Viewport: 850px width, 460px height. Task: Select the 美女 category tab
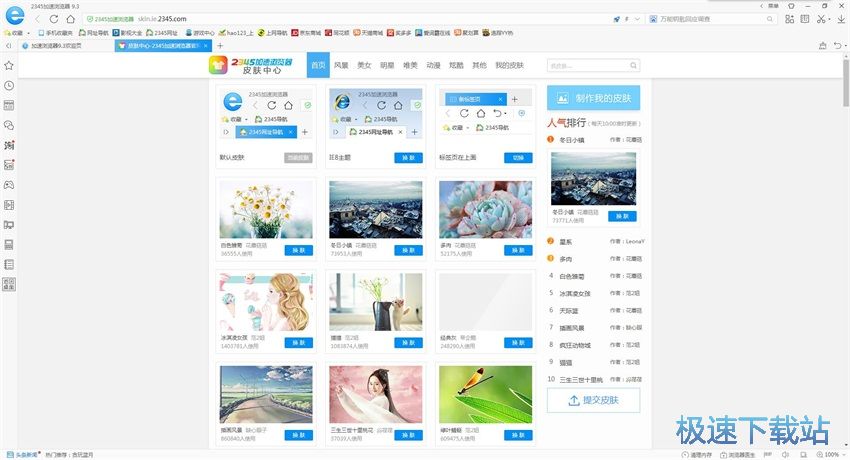coord(364,65)
